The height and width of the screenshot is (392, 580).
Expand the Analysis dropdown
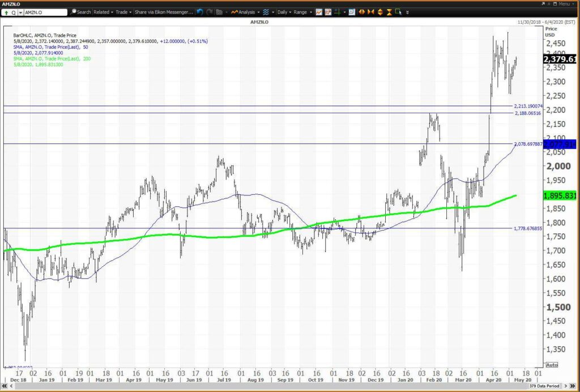tap(245, 12)
